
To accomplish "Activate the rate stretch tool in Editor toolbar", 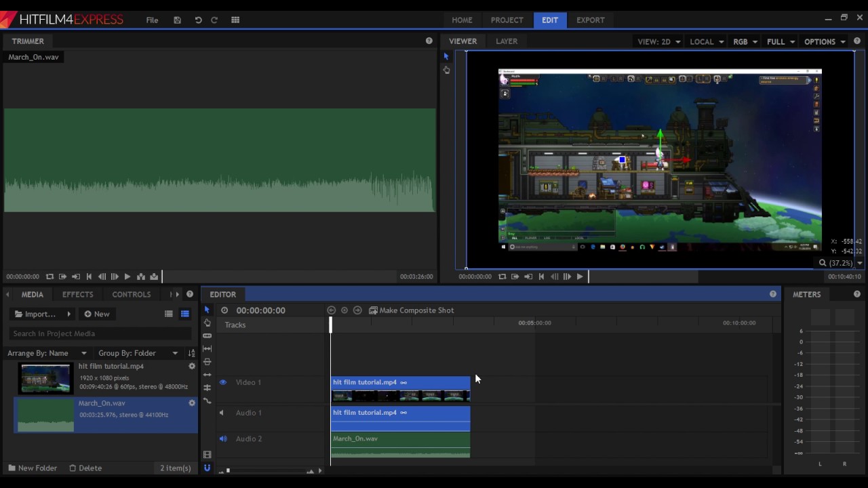I will (207, 401).
